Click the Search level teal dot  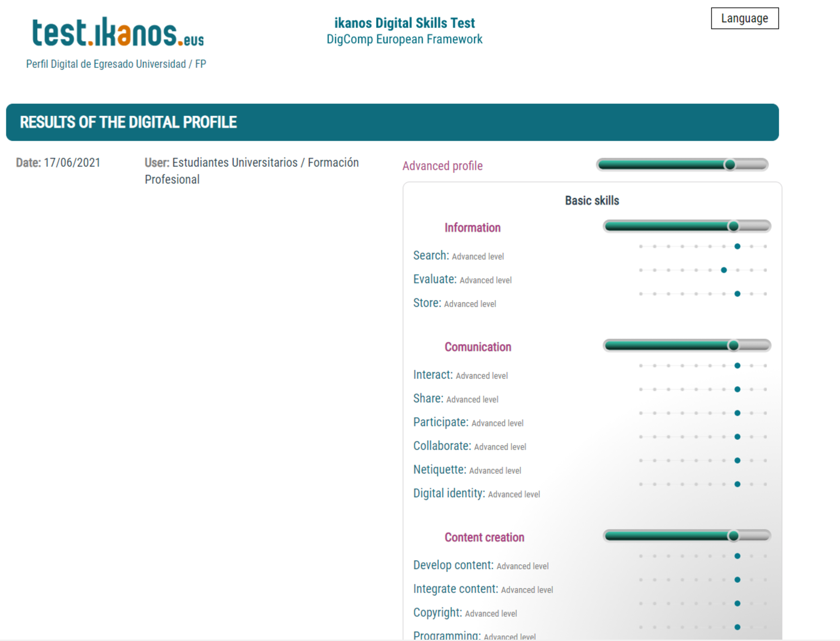click(737, 246)
